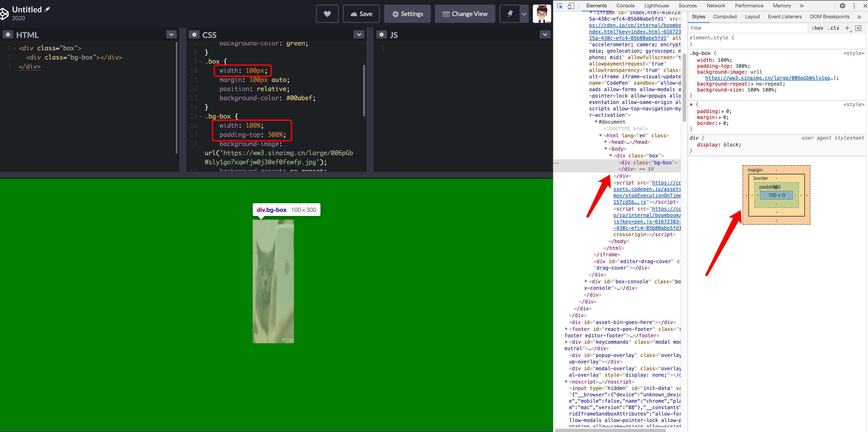
Task: Collapse the body element node
Action: click(x=605, y=148)
